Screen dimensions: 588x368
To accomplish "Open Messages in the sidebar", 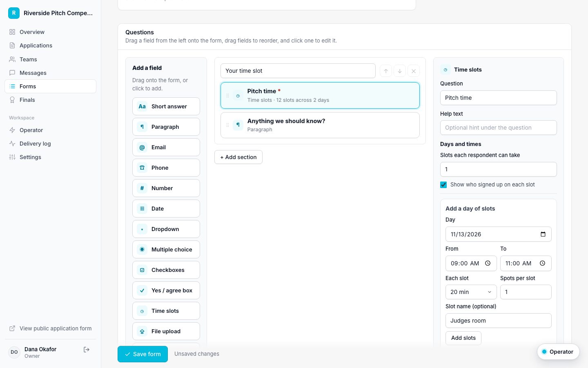I will coord(50,73).
